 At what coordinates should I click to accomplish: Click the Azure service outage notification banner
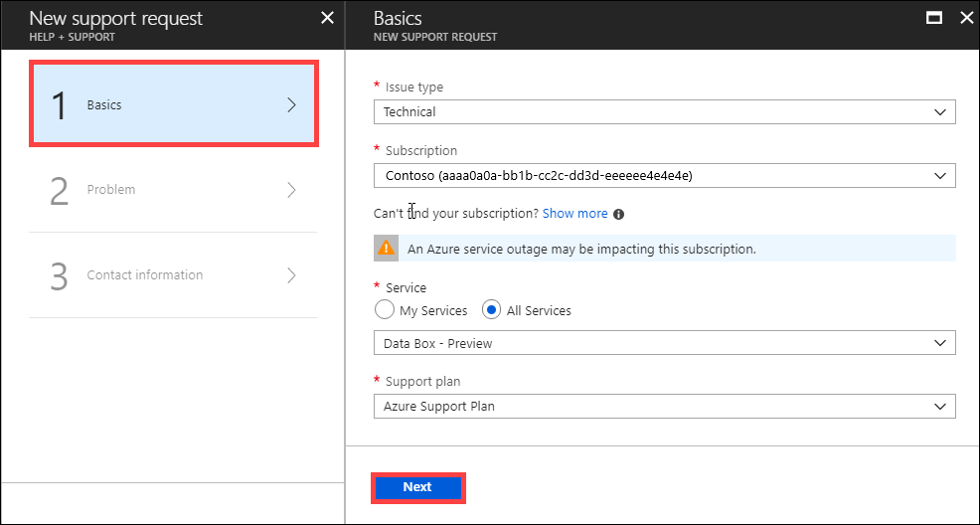(x=664, y=249)
